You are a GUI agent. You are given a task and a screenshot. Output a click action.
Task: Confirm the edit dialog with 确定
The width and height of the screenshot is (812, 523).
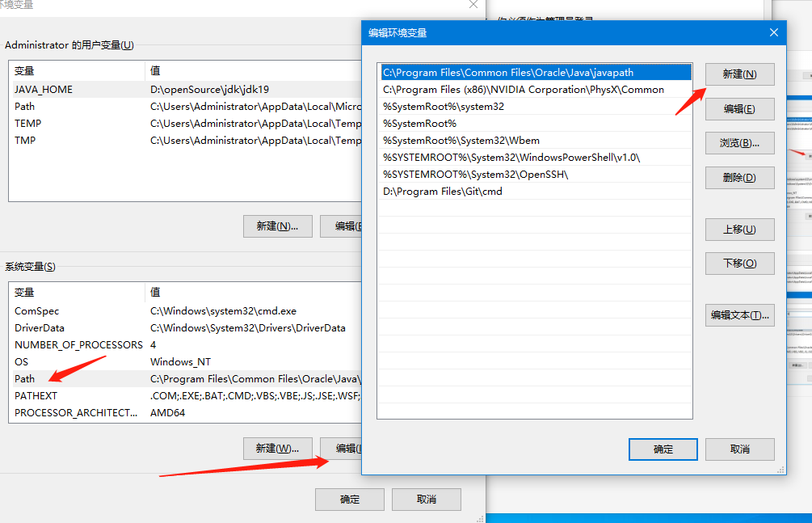pos(663,449)
